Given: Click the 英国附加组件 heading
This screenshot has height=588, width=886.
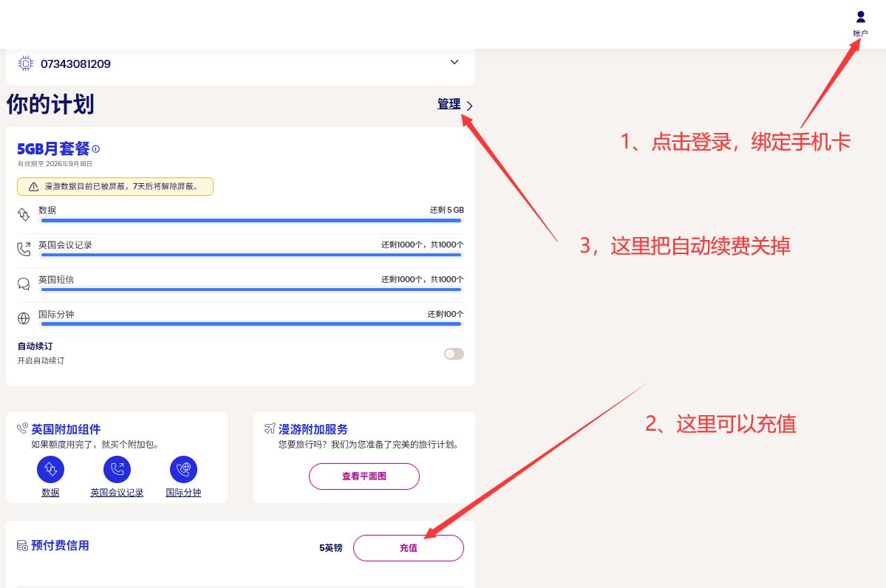Looking at the screenshot, I should coord(66,429).
